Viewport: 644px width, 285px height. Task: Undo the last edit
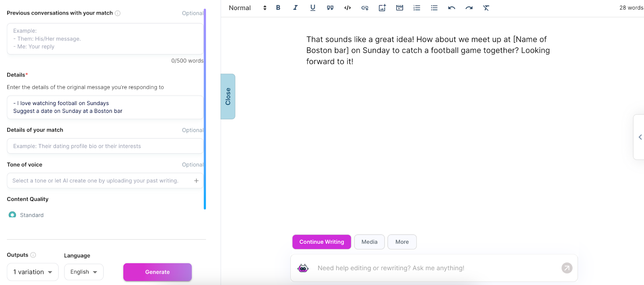click(452, 8)
